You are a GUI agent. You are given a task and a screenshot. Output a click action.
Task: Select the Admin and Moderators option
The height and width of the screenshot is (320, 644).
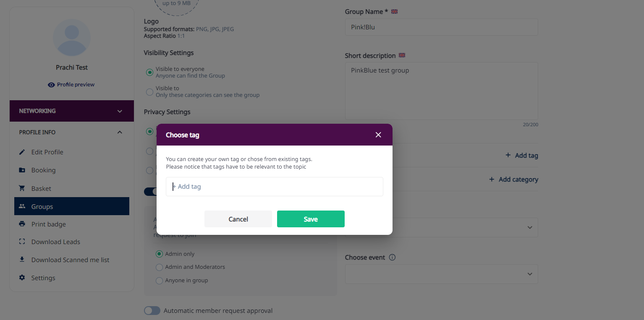pos(159,267)
